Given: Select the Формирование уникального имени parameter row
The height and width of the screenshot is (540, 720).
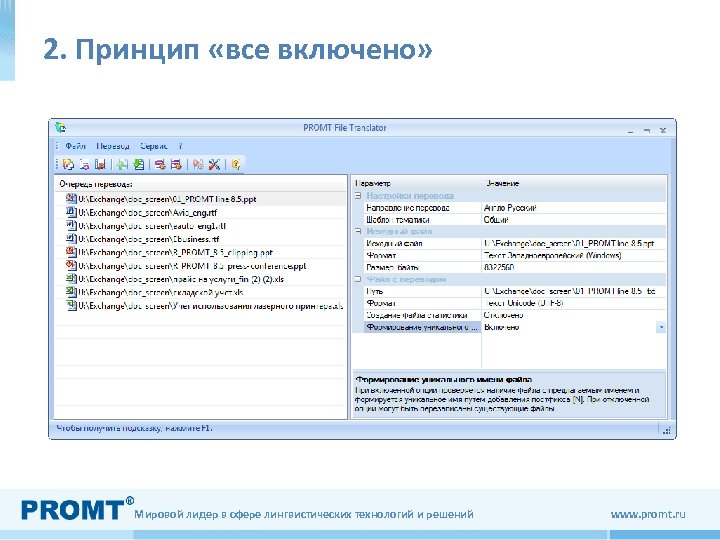Looking at the screenshot, I should click(x=509, y=327).
